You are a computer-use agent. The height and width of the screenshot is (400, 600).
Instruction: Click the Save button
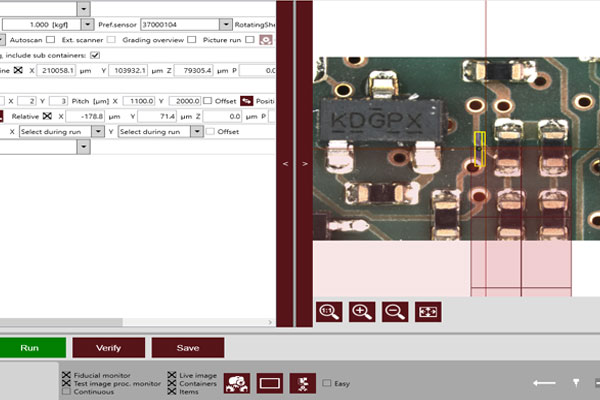click(187, 347)
